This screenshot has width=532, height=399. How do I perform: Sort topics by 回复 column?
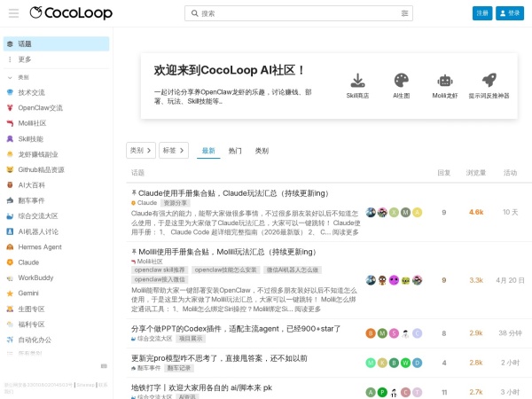(x=444, y=173)
